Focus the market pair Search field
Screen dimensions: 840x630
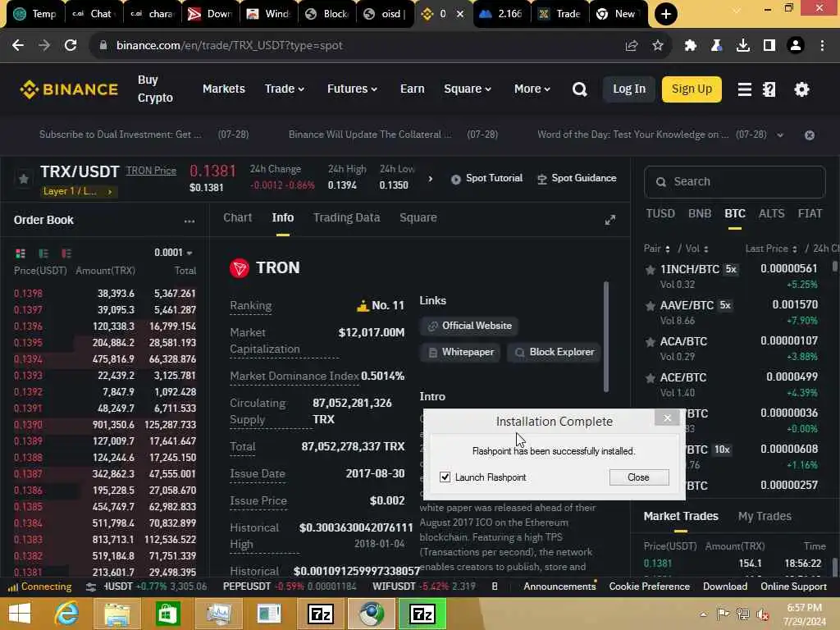click(x=734, y=181)
